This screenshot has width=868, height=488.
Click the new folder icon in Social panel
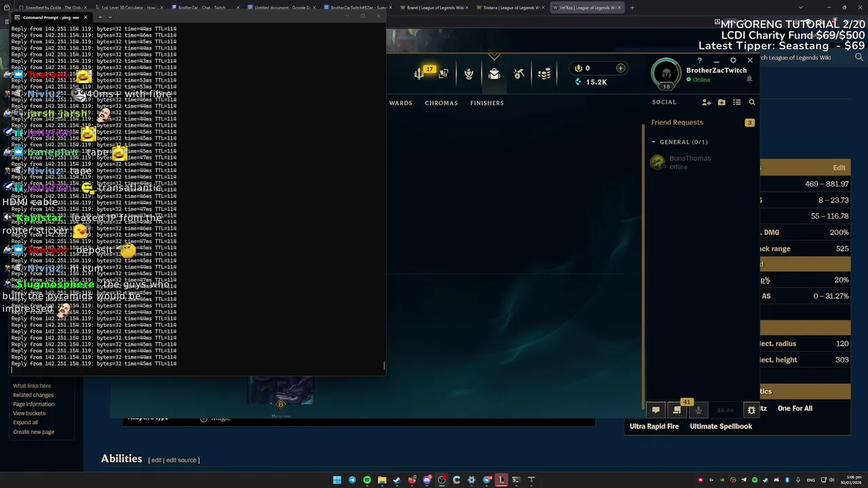722,102
